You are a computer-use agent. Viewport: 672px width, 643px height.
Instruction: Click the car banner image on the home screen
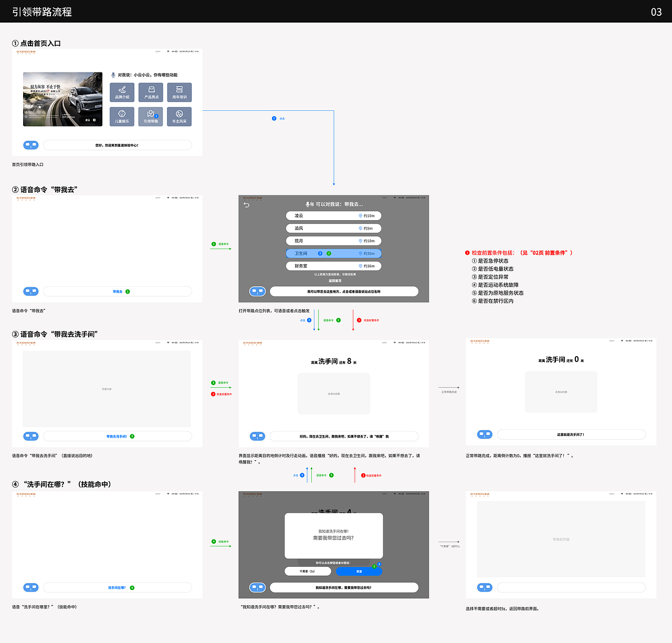pyautogui.click(x=63, y=99)
